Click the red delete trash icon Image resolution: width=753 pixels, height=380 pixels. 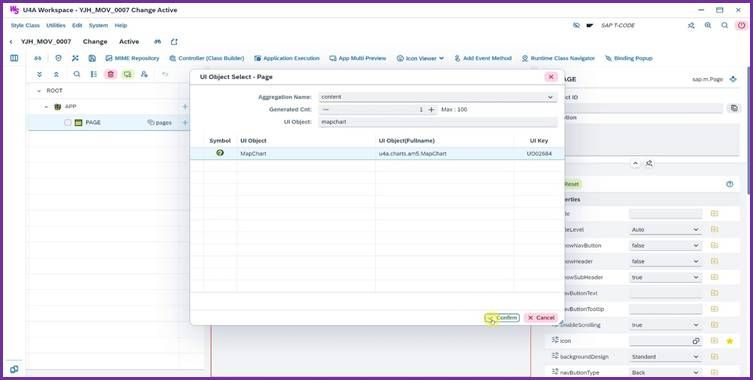coord(110,74)
